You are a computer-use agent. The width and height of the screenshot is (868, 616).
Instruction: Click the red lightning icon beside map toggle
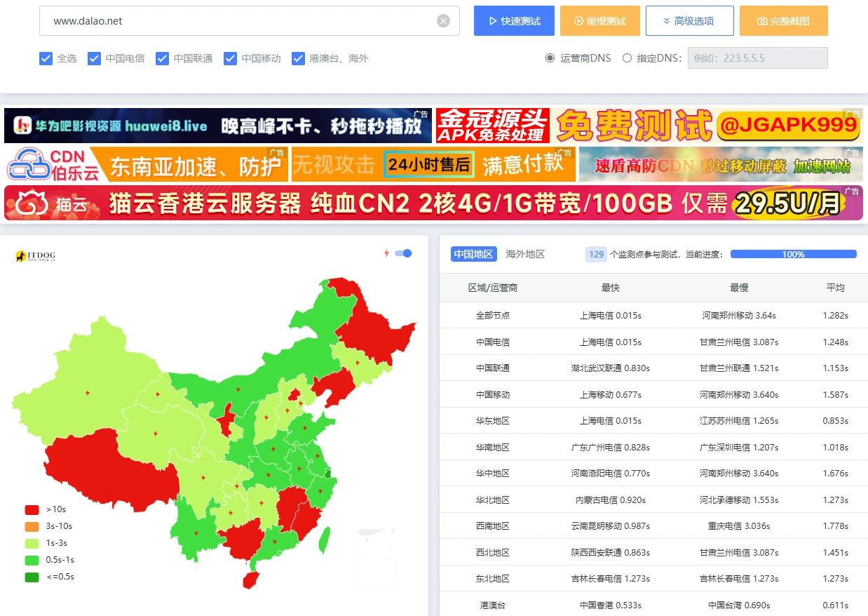pyautogui.click(x=386, y=253)
